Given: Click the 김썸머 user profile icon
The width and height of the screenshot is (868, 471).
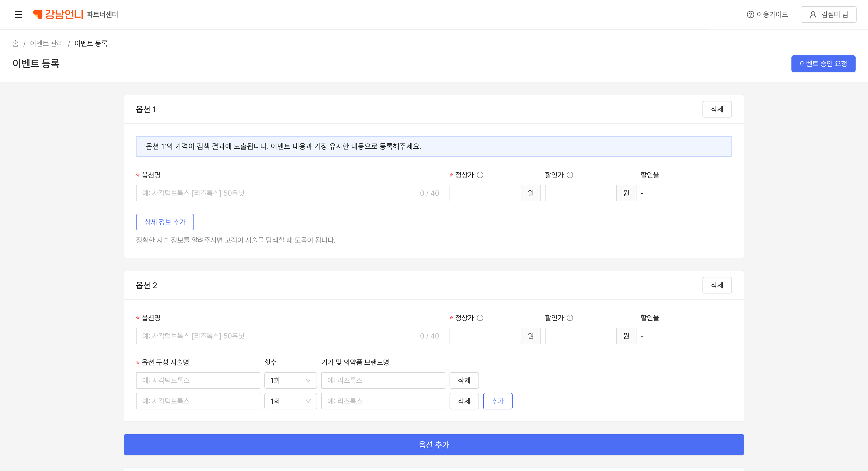Looking at the screenshot, I should tap(813, 14).
